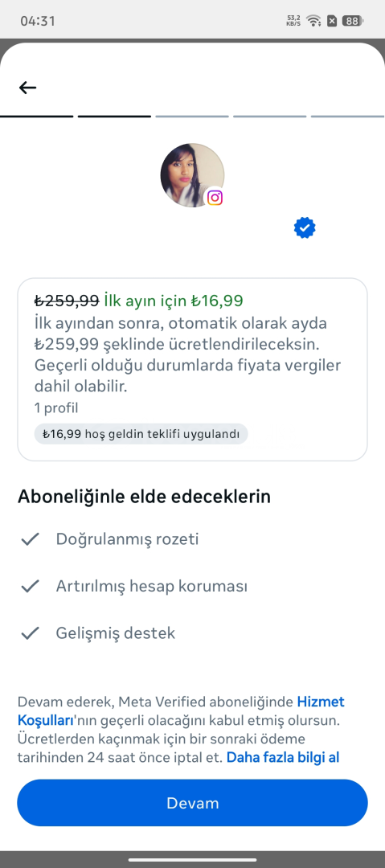The width and height of the screenshot is (385, 868).
Task: Tap checkmark beside Gelişmiş destek
Action: pos(30,633)
